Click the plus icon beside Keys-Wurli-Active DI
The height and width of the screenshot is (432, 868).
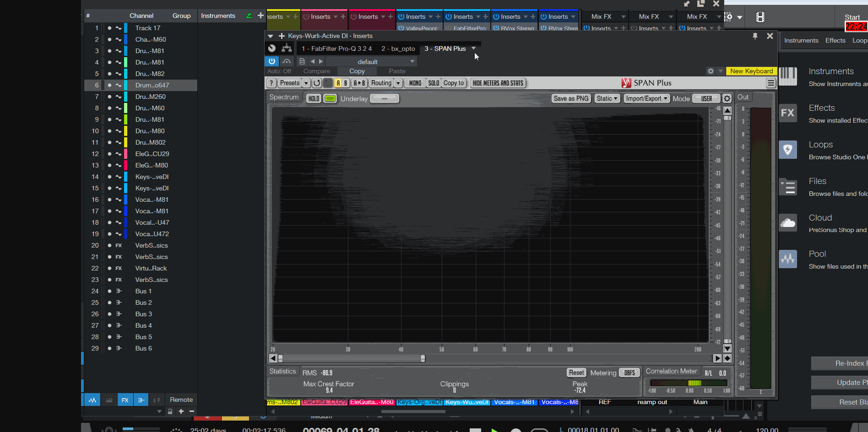tap(282, 36)
